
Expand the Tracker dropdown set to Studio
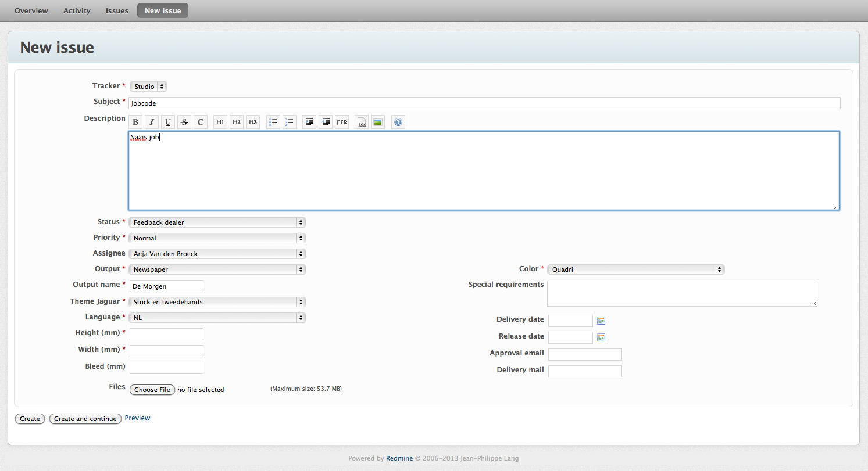click(148, 87)
